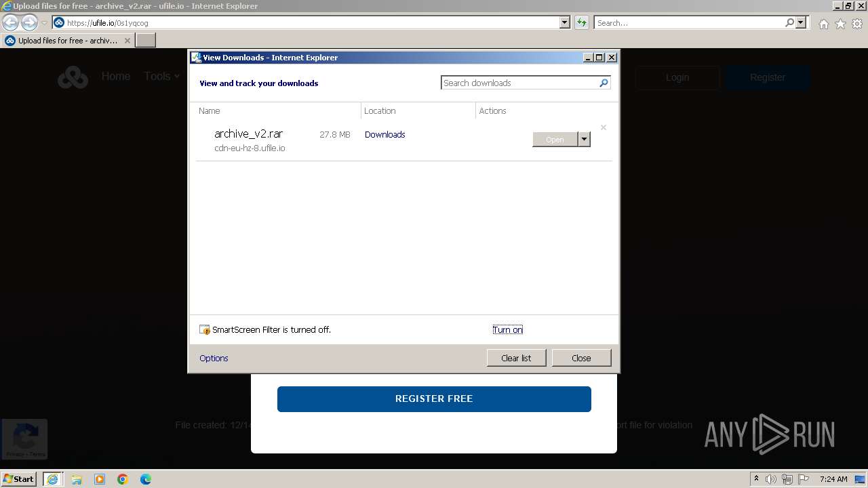Click the REGISTER FREE button
Screen dimensions: 868x488
tap(434, 399)
